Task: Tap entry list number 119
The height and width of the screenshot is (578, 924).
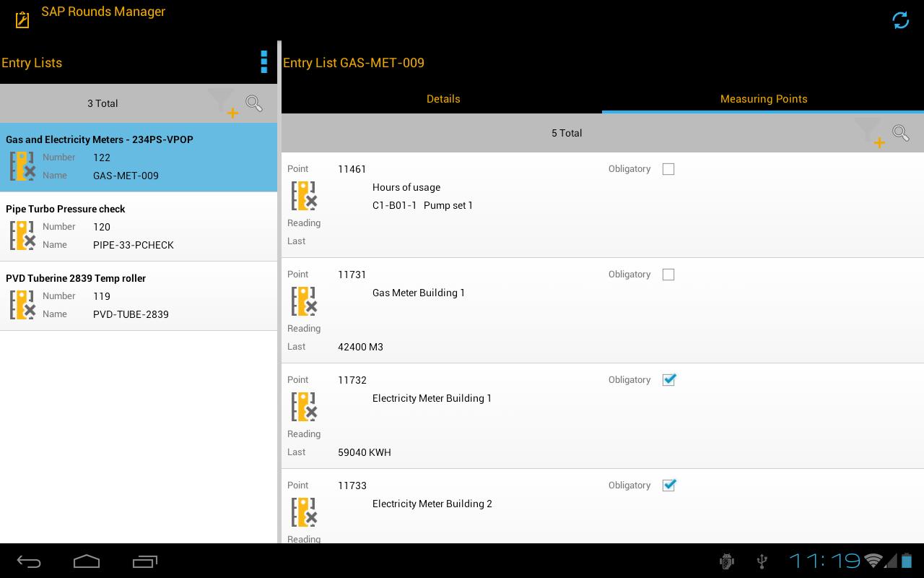Action: point(102,296)
